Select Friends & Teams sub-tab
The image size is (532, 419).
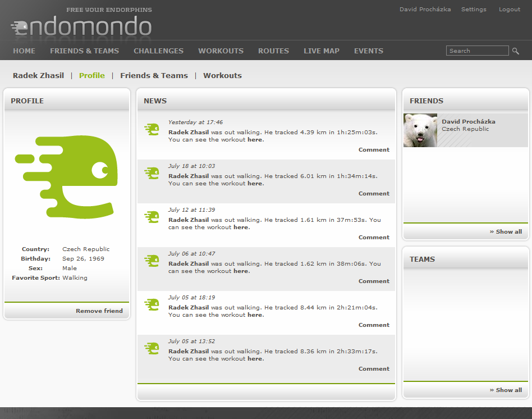coord(154,75)
